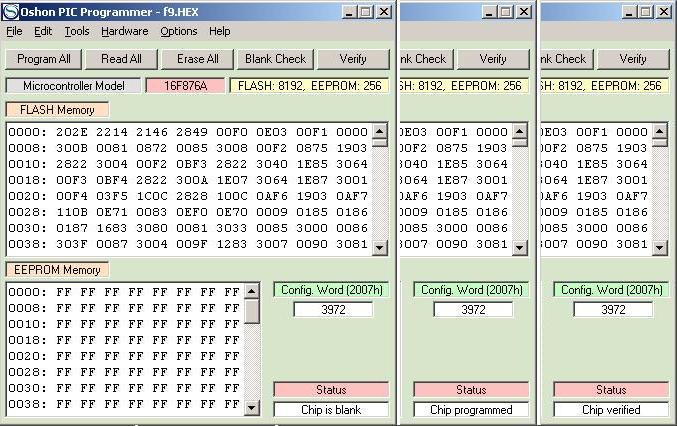Click the Read All button
The height and width of the screenshot is (426, 677).
tap(121, 59)
